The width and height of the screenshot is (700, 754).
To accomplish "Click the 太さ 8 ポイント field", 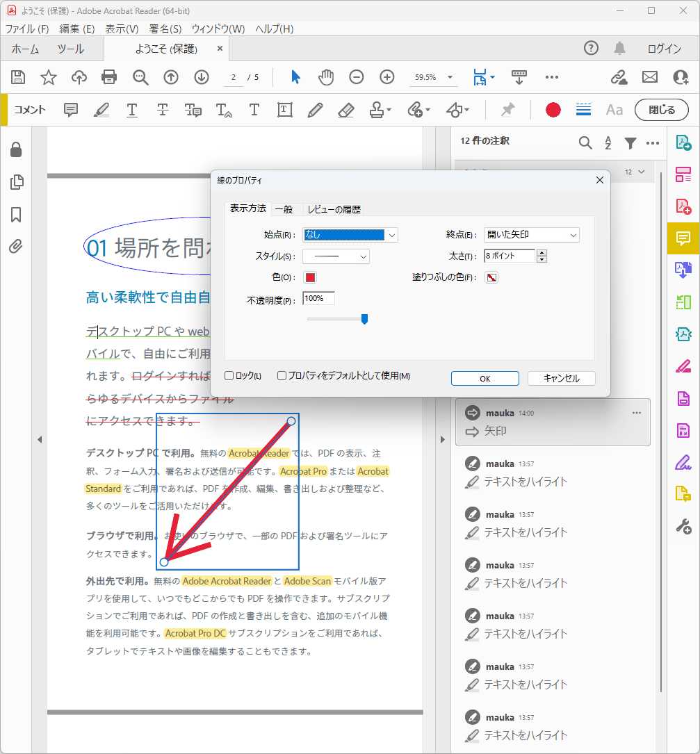I will (x=510, y=256).
